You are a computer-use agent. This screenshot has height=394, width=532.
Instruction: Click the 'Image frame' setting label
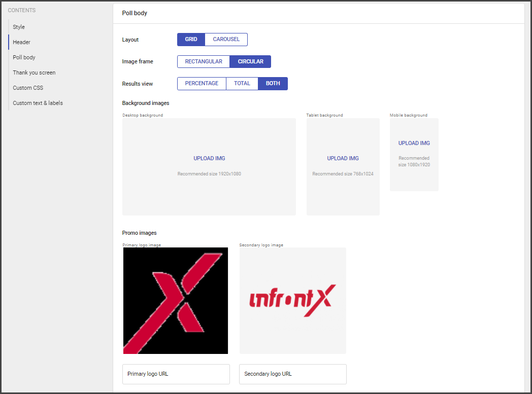(138, 61)
